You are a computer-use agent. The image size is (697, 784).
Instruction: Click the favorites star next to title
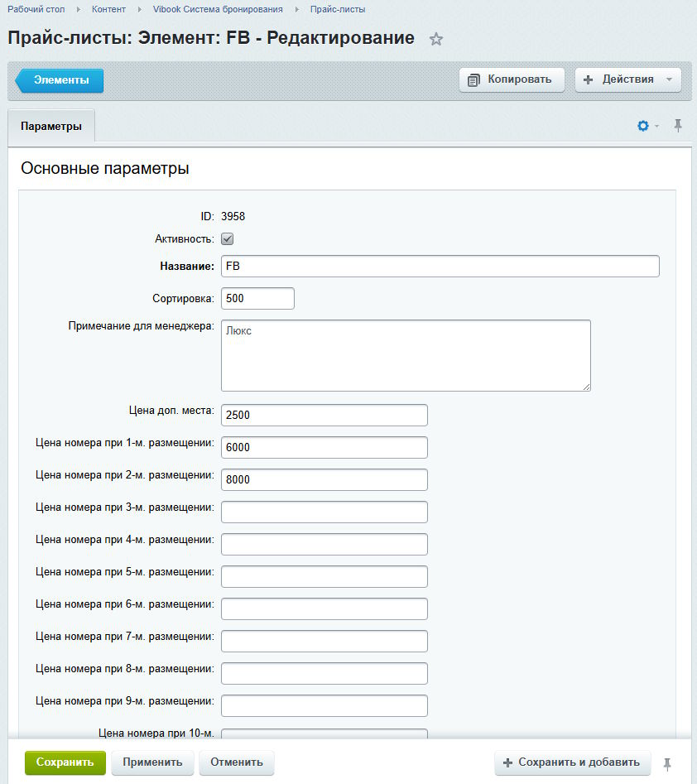(x=436, y=40)
